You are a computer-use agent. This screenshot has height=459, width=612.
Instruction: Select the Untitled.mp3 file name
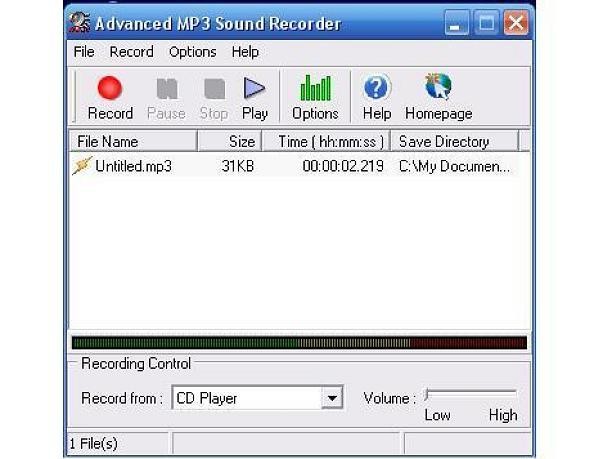click(133, 166)
